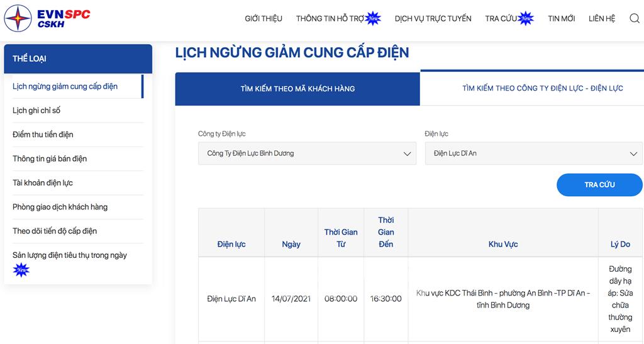This screenshot has height=344, width=644.
Task: Click the Ngày column header
Action: click(x=291, y=244)
